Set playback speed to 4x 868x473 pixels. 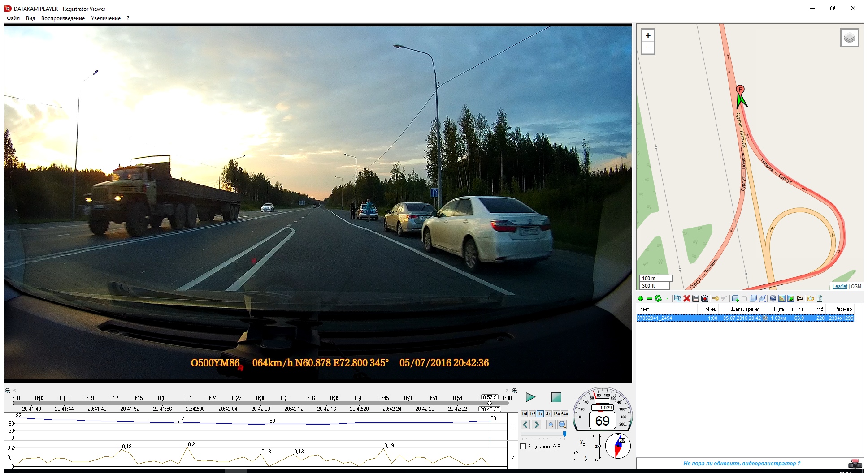(x=548, y=414)
